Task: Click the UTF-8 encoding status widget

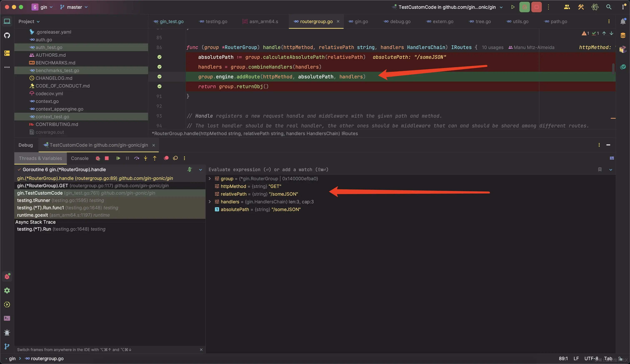Action: point(591,359)
